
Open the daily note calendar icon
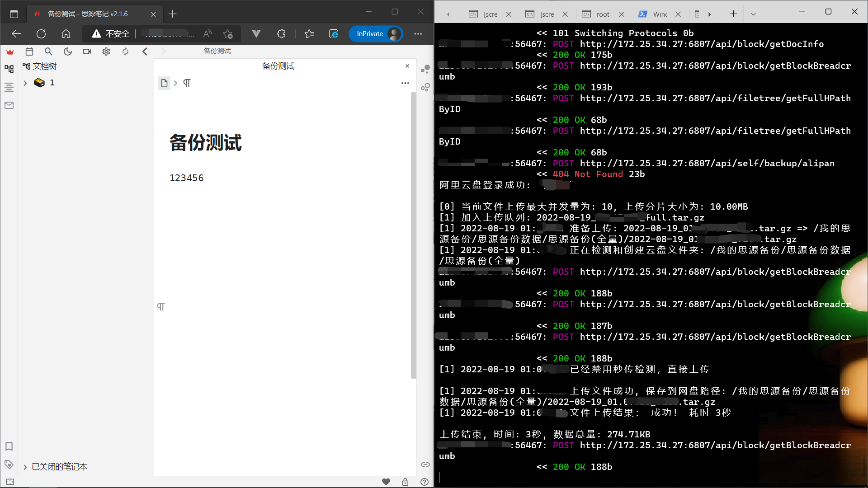(x=29, y=52)
